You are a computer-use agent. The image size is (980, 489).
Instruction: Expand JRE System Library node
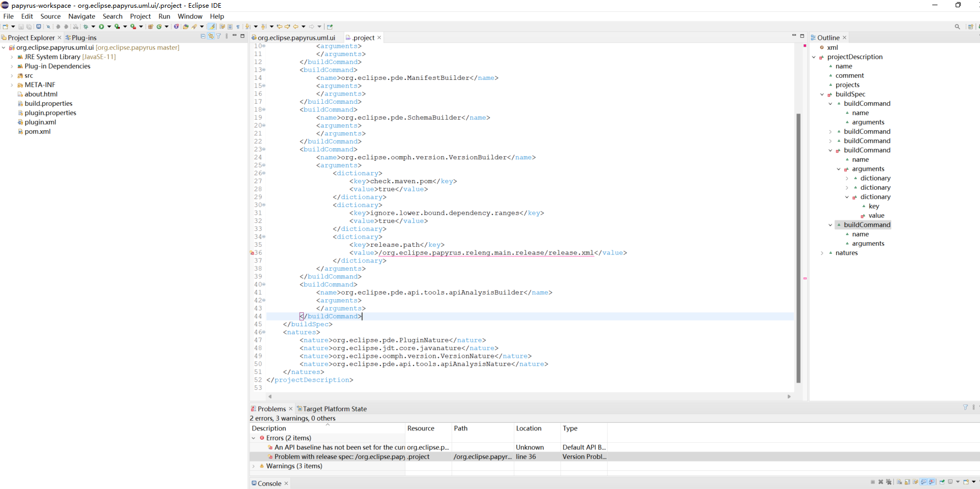(12, 57)
